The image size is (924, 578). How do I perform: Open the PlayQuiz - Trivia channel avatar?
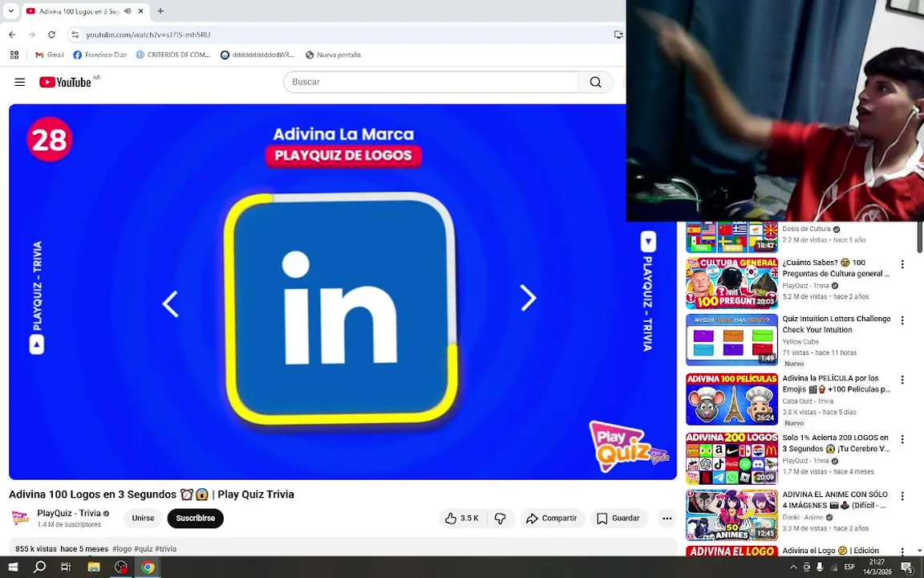click(x=21, y=518)
